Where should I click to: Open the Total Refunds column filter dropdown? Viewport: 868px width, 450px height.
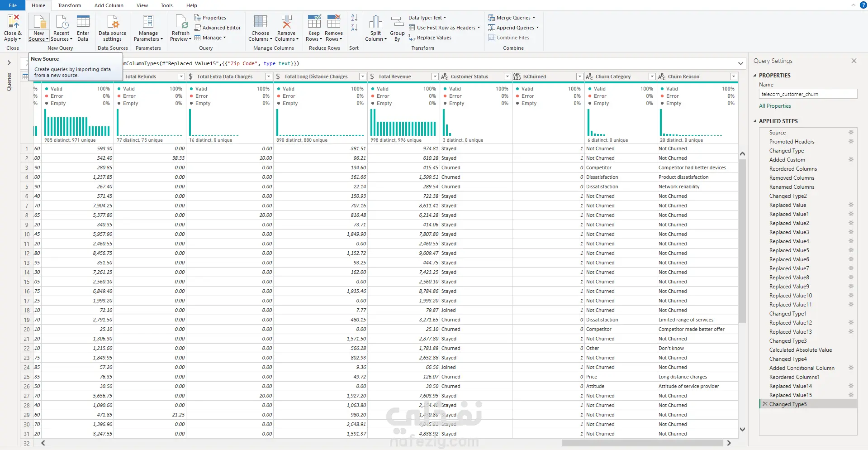tap(181, 77)
